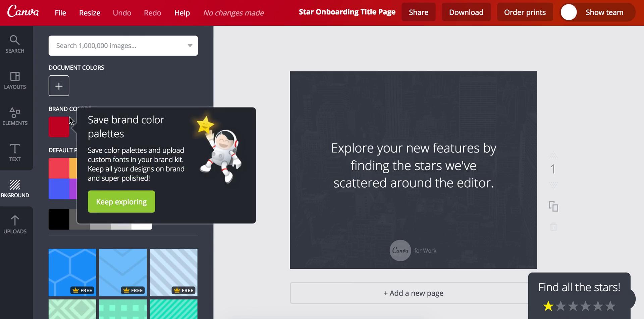Click the Share button
The width and height of the screenshot is (644, 319).
[419, 12]
